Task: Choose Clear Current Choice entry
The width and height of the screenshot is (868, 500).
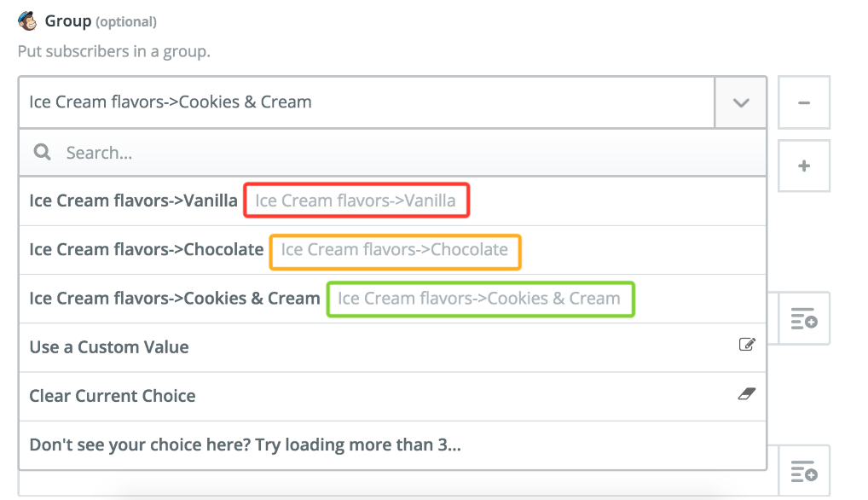Action: [392, 396]
